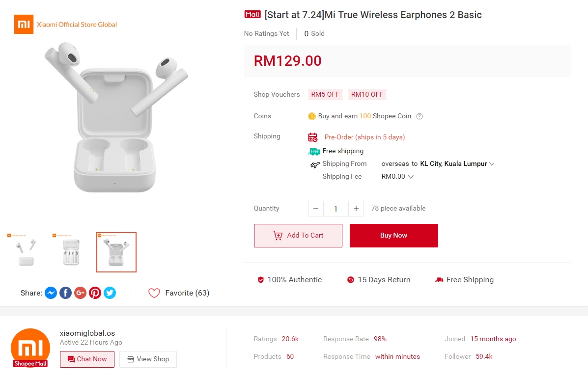Share product on Twitter

(x=110, y=293)
